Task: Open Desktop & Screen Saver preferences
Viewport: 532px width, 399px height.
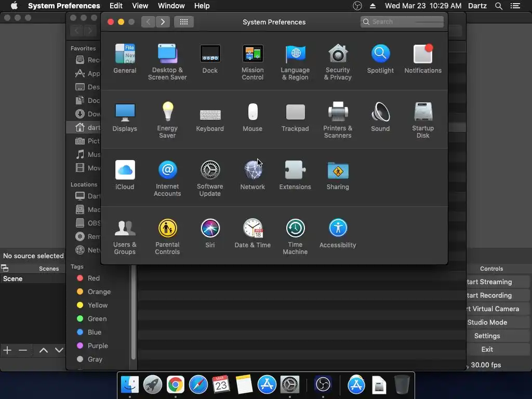Action: pyautogui.click(x=167, y=62)
